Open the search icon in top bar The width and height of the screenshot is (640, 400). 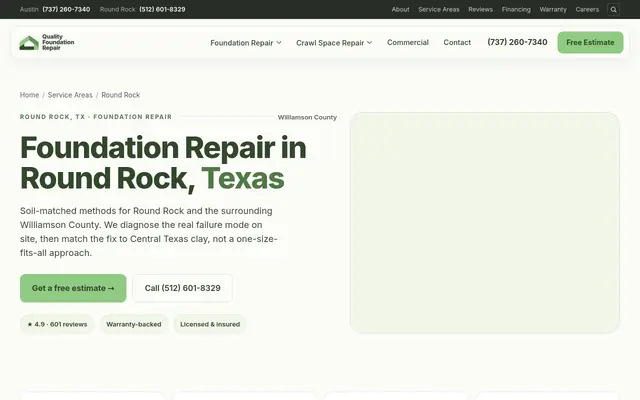(x=613, y=9)
